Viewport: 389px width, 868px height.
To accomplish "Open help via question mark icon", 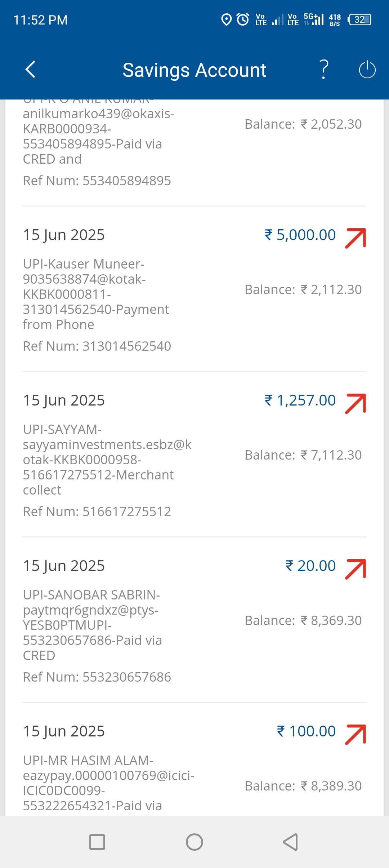I will point(324,70).
